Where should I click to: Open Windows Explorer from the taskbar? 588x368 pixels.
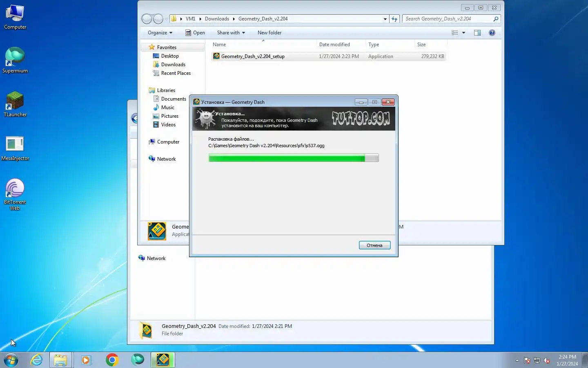[61, 360]
